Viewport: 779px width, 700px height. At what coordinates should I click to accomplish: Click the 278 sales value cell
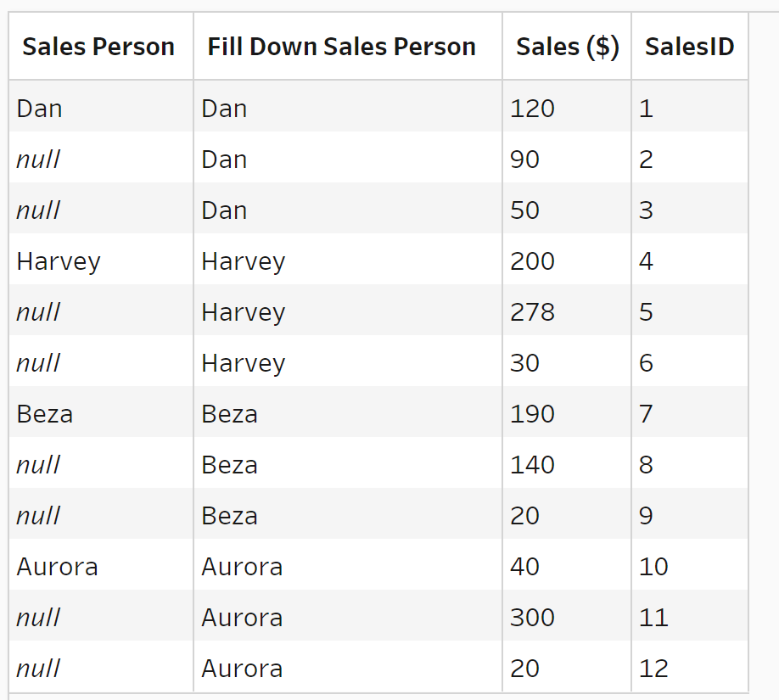pos(533,311)
